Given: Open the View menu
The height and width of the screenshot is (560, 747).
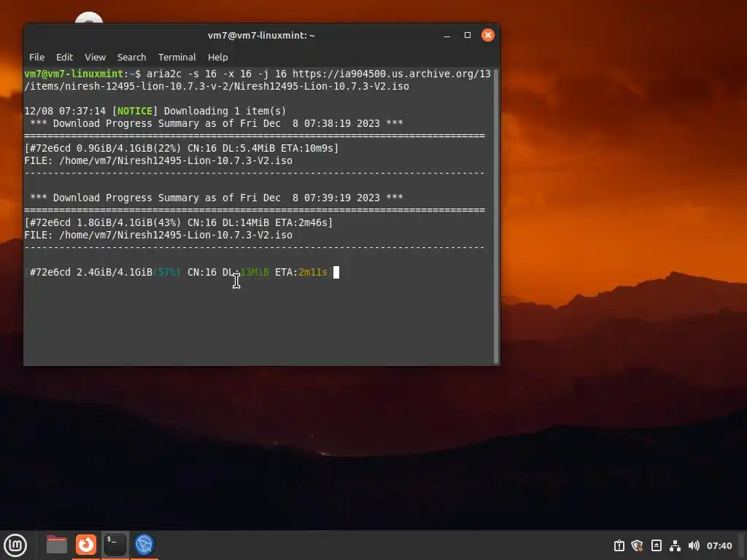Looking at the screenshot, I should click(x=96, y=57).
